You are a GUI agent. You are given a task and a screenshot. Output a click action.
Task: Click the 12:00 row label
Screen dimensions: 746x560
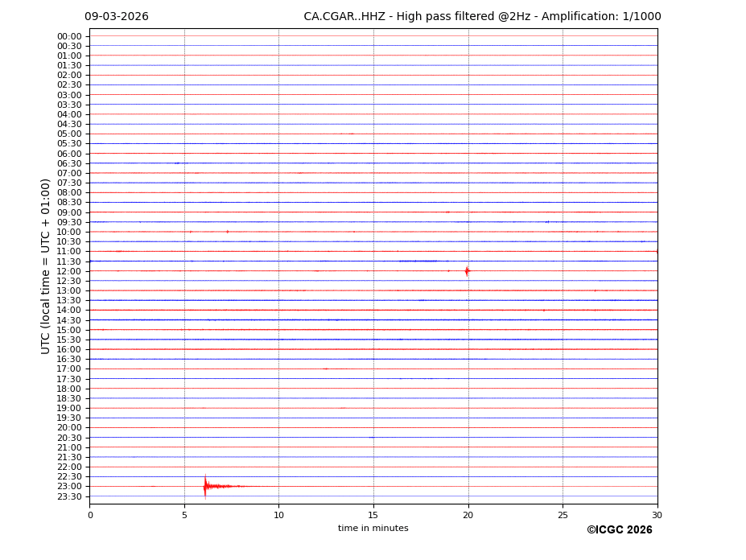point(69,271)
